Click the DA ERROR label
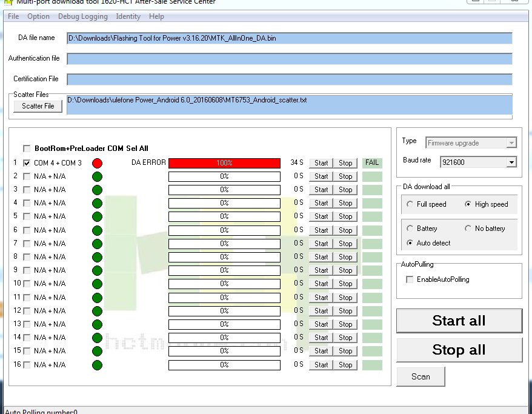The width and height of the screenshot is (532, 414). 148,162
